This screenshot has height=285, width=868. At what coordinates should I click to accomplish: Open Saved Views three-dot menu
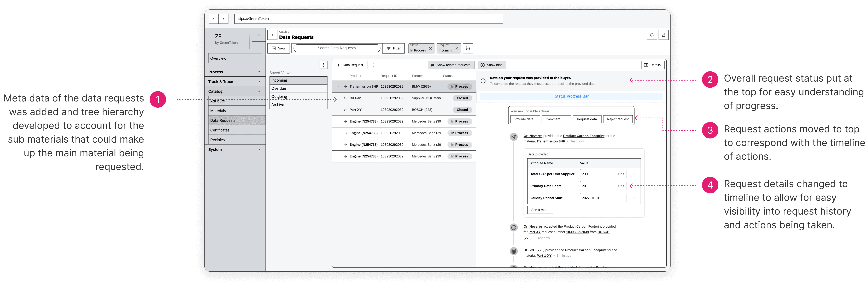[324, 65]
